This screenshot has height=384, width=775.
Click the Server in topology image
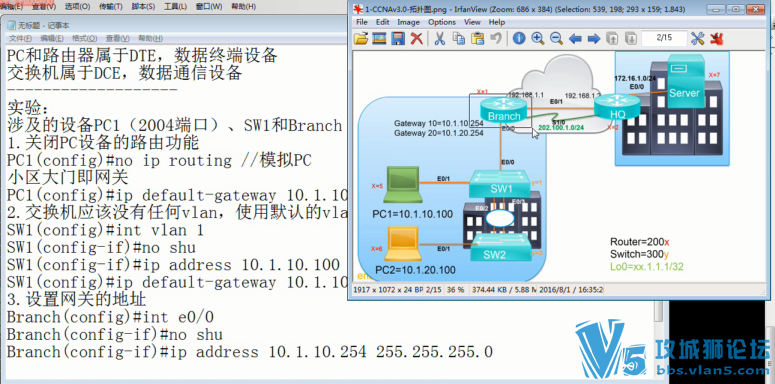click(x=685, y=82)
